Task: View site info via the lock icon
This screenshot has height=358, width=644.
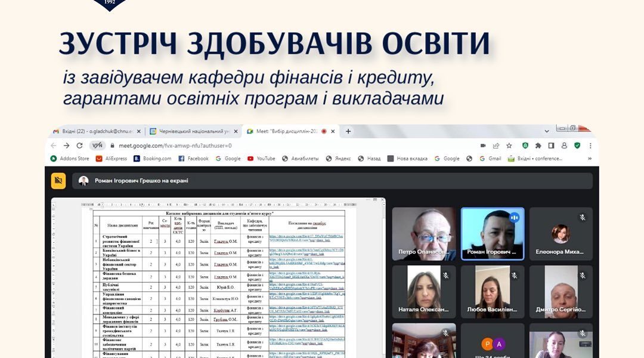Action: click(112, 146)
